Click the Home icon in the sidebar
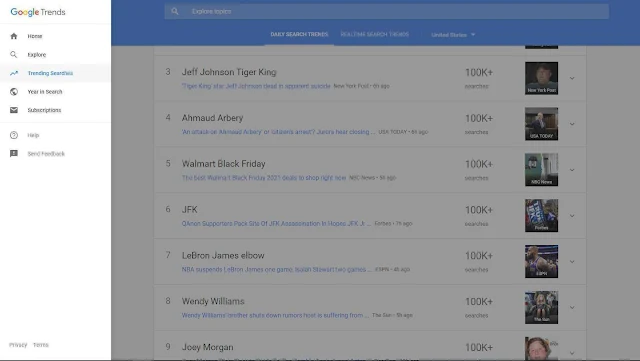640x361 pixels. 14,36
